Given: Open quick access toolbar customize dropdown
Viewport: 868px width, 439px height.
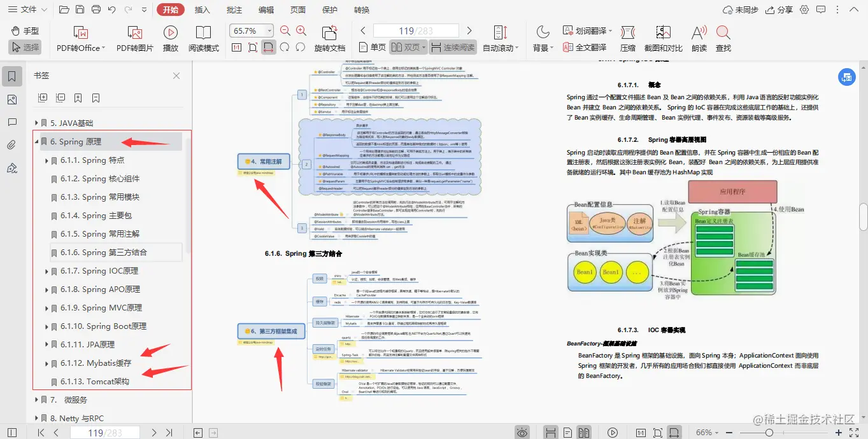Looking at the screenshot, I should (x=144, y=10).
